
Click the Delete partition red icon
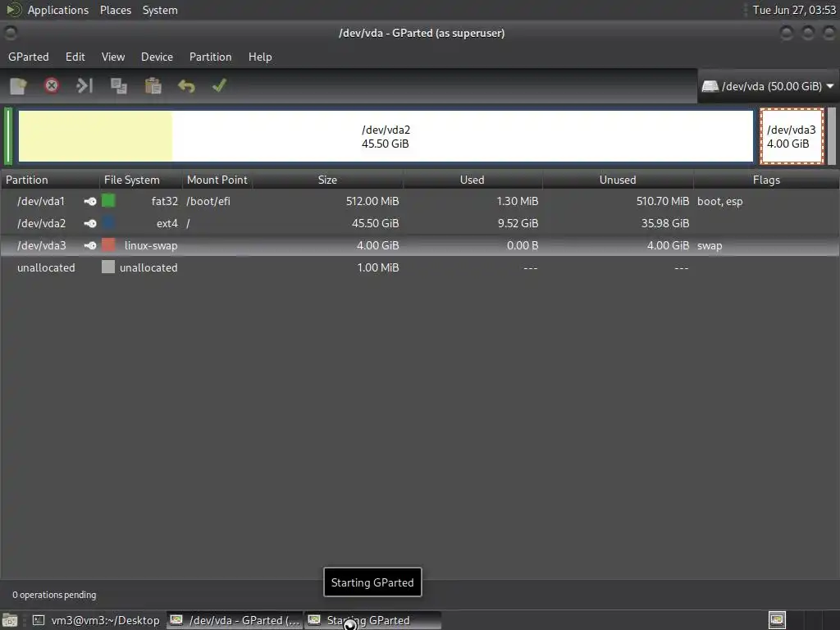click(52, 85)
